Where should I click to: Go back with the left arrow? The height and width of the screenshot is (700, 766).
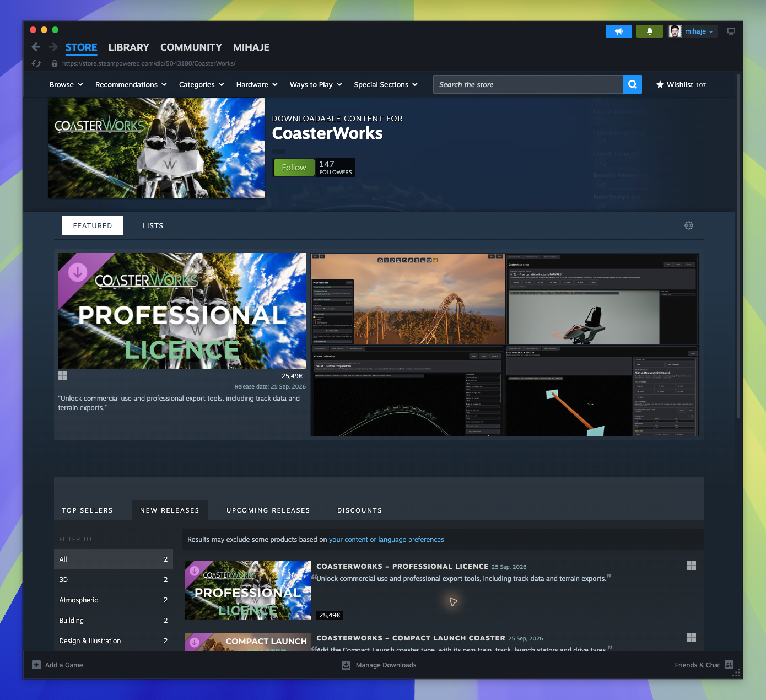coord(36,47)
